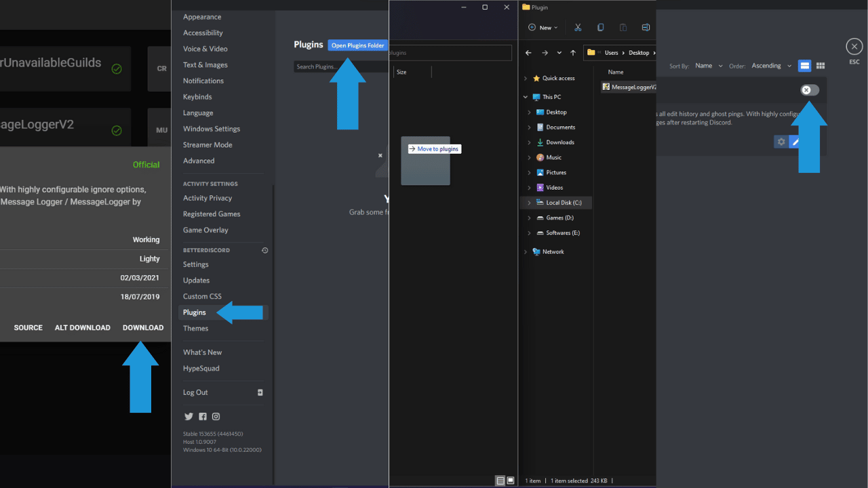Click the Rename icon in Explorer toolbar
Image resolution: width=868 pixels, height=488 pixels.
[645, 28]
